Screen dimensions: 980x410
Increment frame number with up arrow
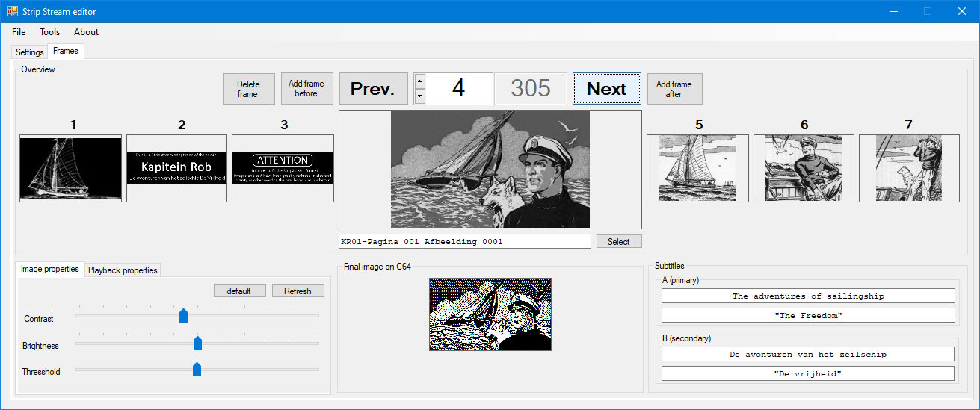[419, 81]
